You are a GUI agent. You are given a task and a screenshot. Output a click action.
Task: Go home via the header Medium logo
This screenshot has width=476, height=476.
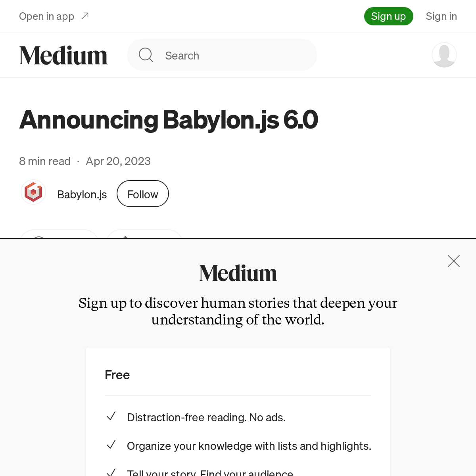tap(63, 55)
